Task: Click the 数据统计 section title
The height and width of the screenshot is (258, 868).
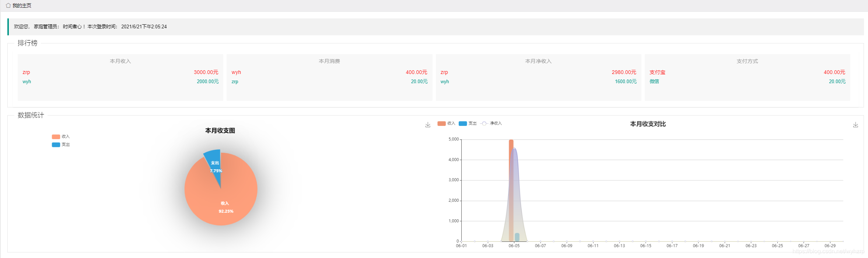Action: 31,115
